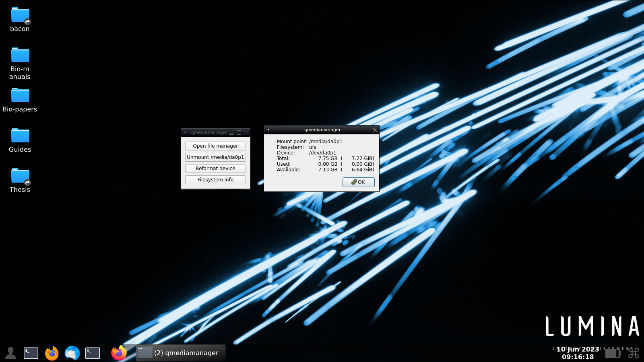Image resolution: width=644 pixels, height=362 pixels.
Task: Select the (2) qmediamanager taskbar entry
Action: [x=180, y=353]
